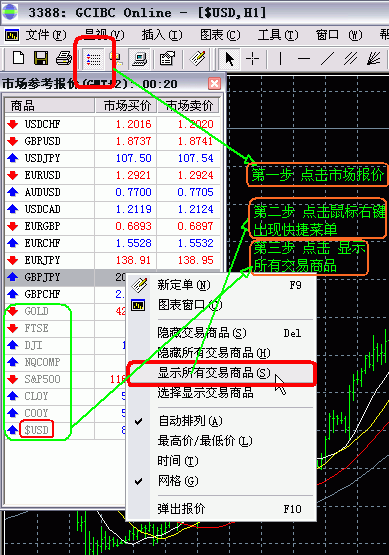Toggle 时间(T) column option
Screen dimensions: 389x555
click(221, 460)
